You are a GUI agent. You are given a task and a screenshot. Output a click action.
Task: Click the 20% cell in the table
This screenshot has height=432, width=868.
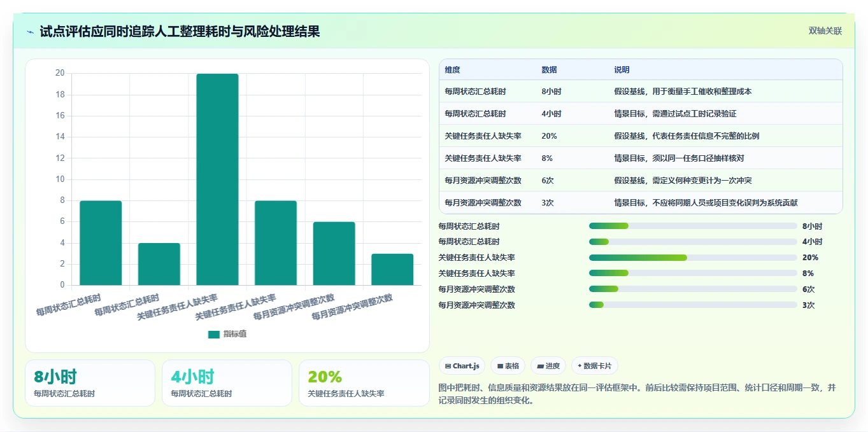pyautogui.click(x=549, y=136)
